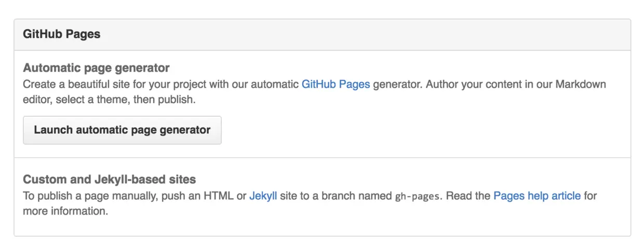Open the blue GitHub Pages link

click(336, 84)
